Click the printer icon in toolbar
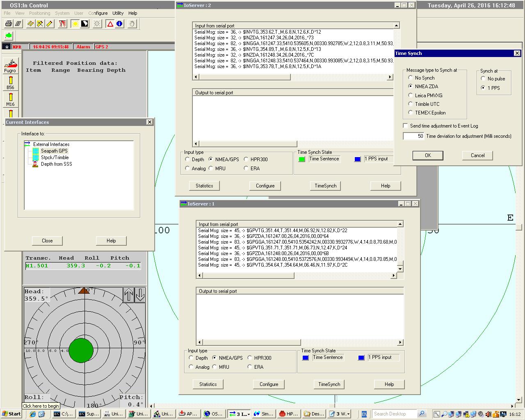Viewport: 525px width, 420px height. [8, 24]
